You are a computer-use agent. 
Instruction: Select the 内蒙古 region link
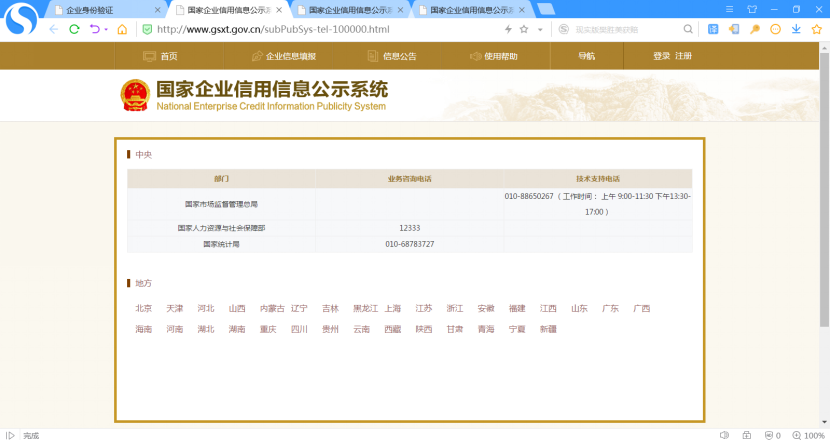click(272, 308)
